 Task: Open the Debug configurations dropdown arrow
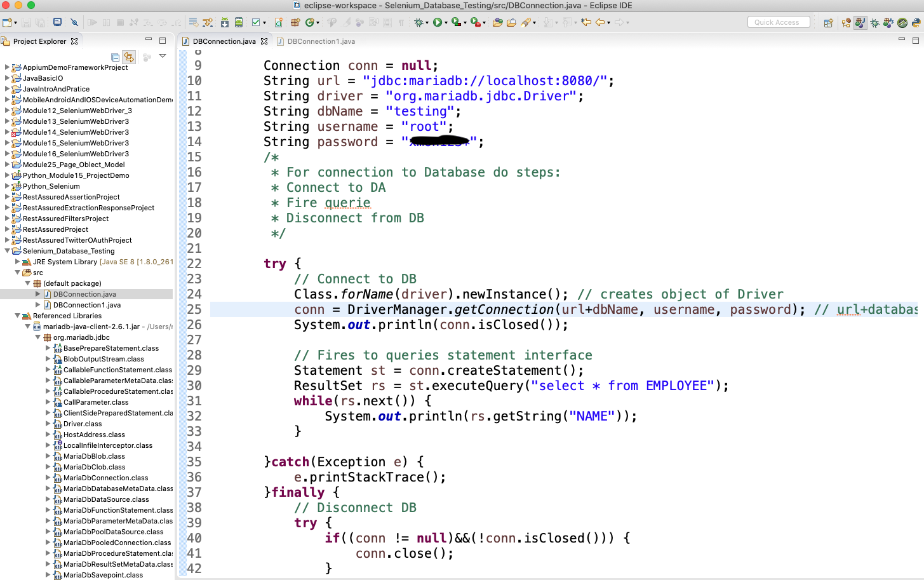point(427,23)
